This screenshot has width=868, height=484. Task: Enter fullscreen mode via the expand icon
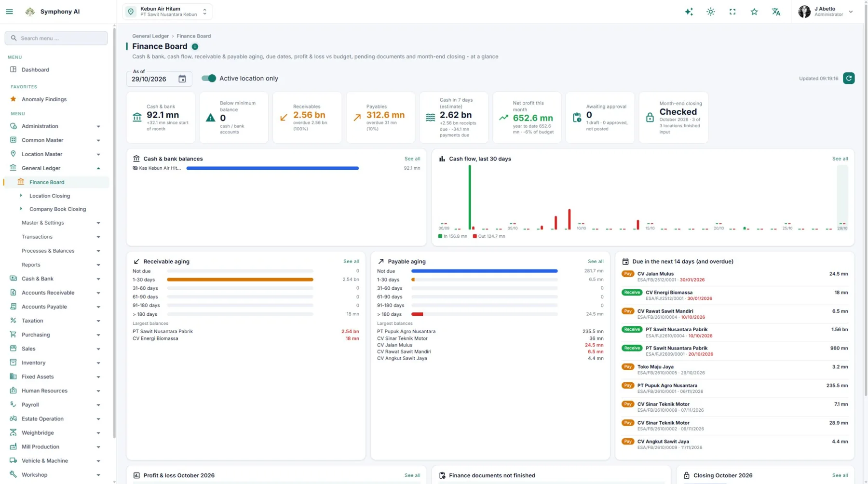click(x=732, y=12)
